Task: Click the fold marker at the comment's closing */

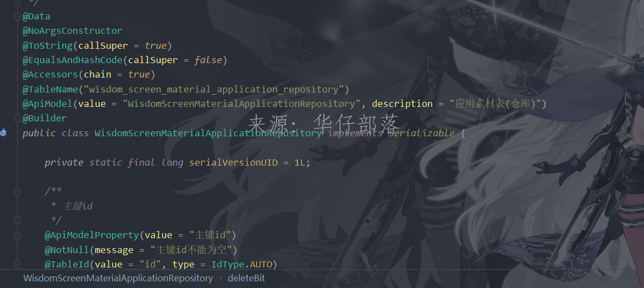Action: [17, 220]
